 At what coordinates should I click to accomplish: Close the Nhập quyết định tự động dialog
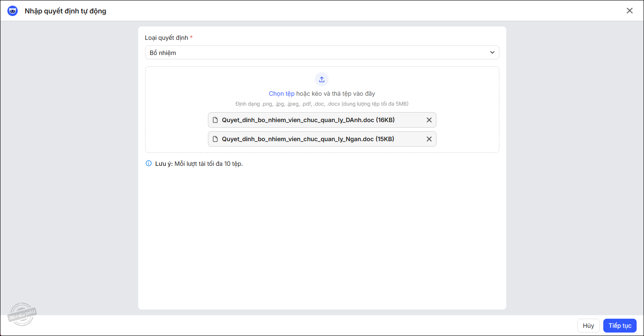(629, 11)
